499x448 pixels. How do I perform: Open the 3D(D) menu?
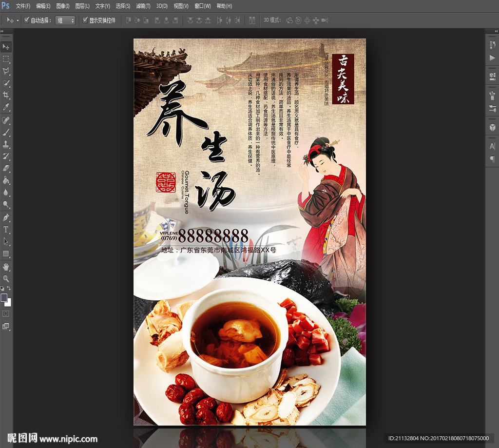(x=162, y=6)
